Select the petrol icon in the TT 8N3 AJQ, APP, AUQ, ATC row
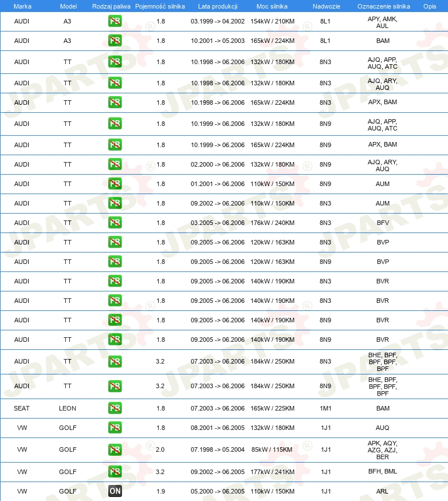Screen dimensions: 448x501 pos(115,62)
